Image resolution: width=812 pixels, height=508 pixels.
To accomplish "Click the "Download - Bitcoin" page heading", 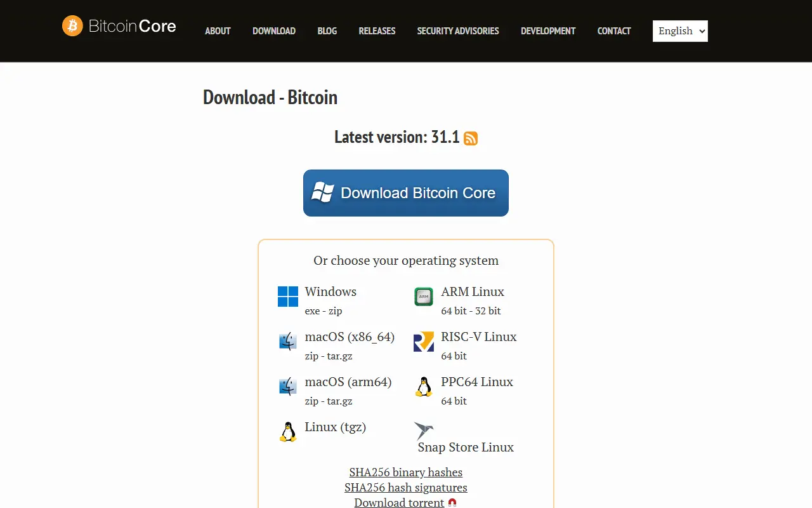I will click(270, 97).
